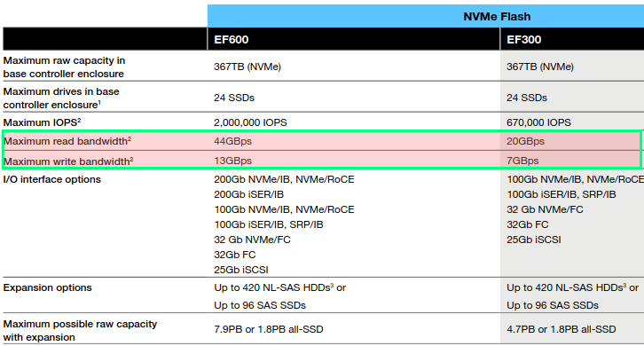The image size is (644, 346).
Task: Click the 13GBps value
Action: click(232, 161)
